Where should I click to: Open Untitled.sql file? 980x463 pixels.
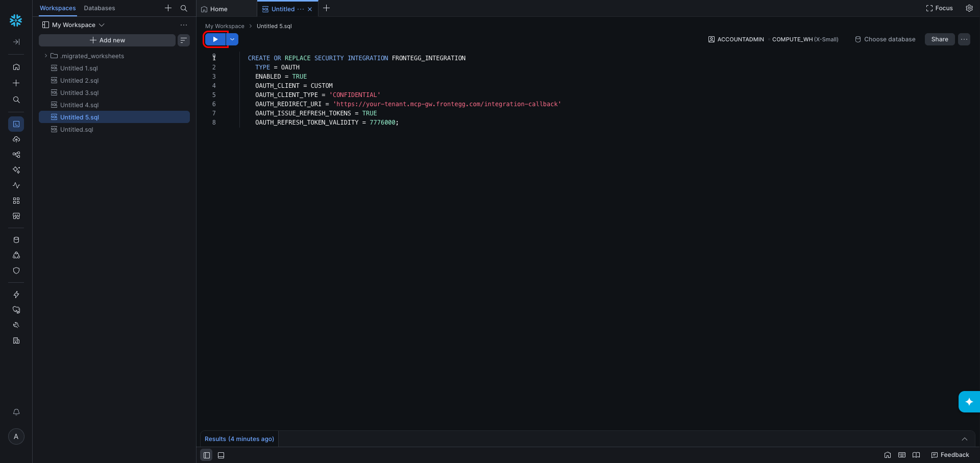(114, 130)
